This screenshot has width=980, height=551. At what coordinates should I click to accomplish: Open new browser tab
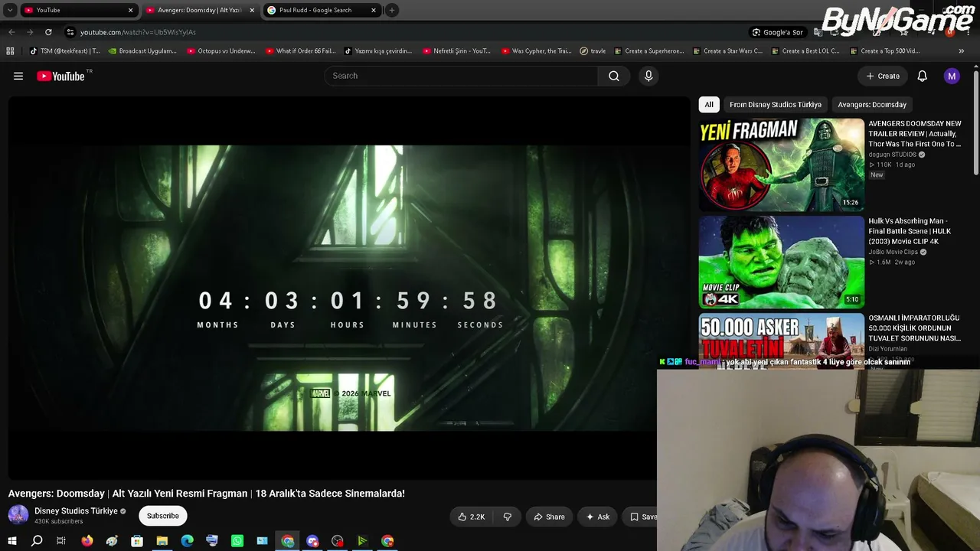click(392, 10)
